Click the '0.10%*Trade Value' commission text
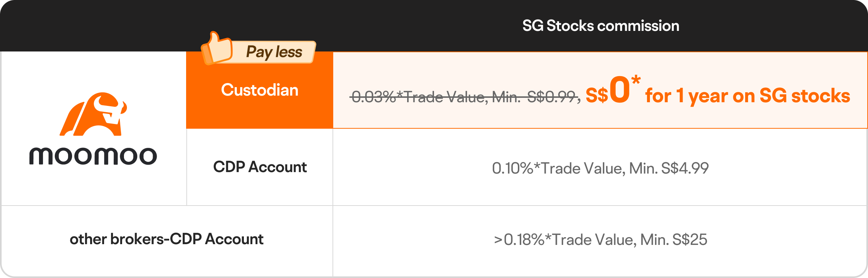 (x=558, y=168)
